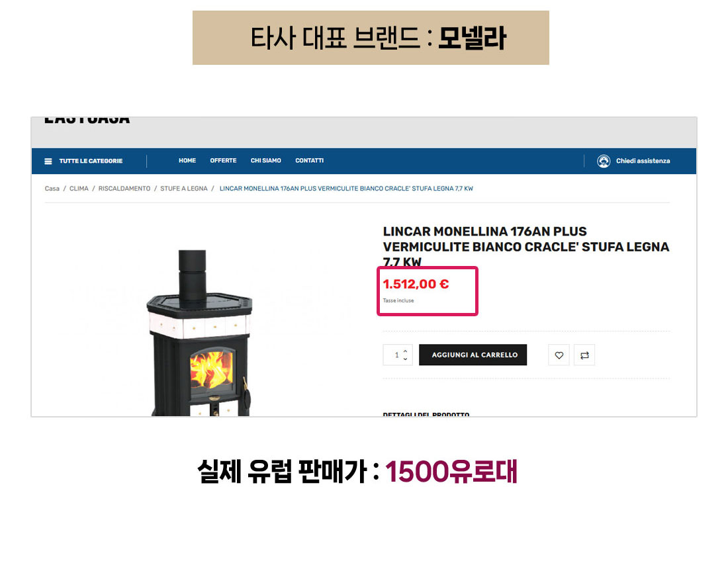
Task: Open CLIMA breadcrumb link
Action: coord(79,189)
